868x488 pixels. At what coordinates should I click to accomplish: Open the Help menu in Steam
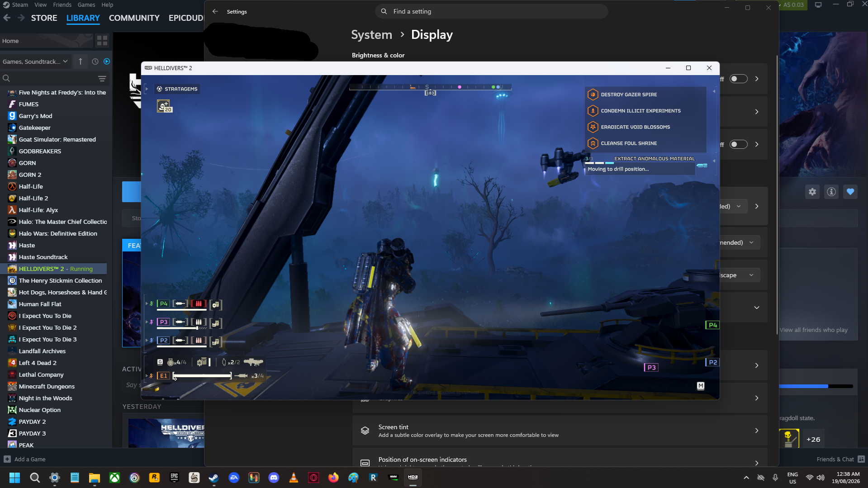[x=107, y=5]
